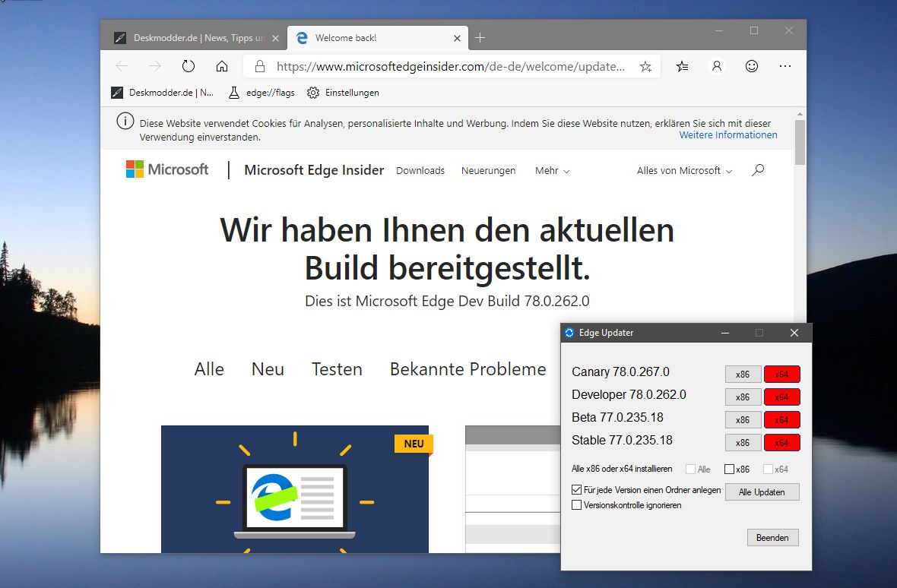Expand the Alles von Microsoft dropdown
This screenshot has width=897, height=588.
click(x=684, y=170)
